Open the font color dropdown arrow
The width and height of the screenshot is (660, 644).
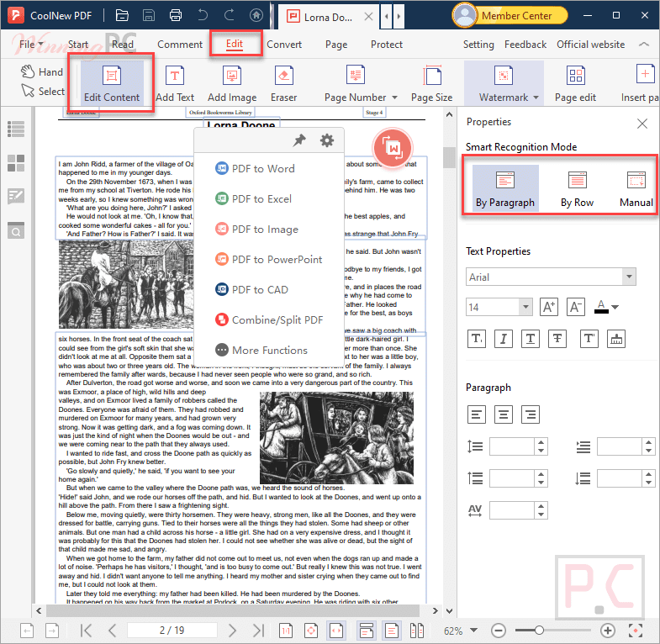(615, 307)
